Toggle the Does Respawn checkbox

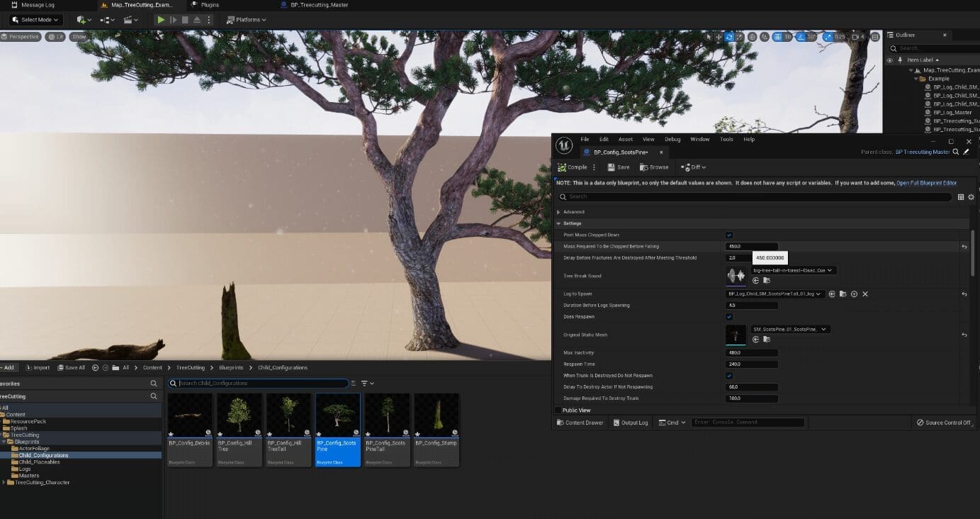click(729, 317)
